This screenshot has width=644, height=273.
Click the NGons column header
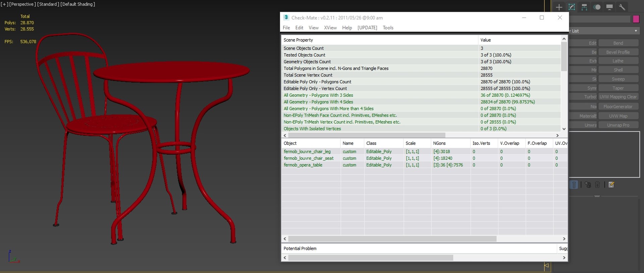[x=450, y=143]
